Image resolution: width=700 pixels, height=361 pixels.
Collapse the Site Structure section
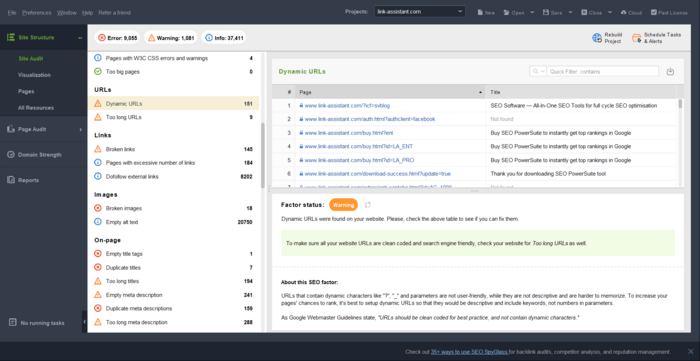click(x=80, y=38)
